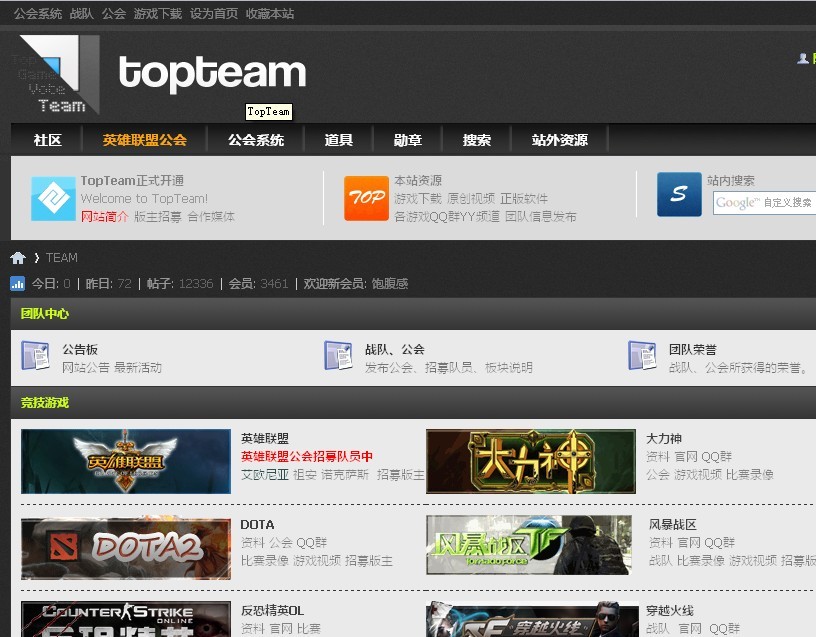The height and width of the screenshot is (637, 816).
Task: Click 公会 in the top bar
Action: click(x=114, y=14)
